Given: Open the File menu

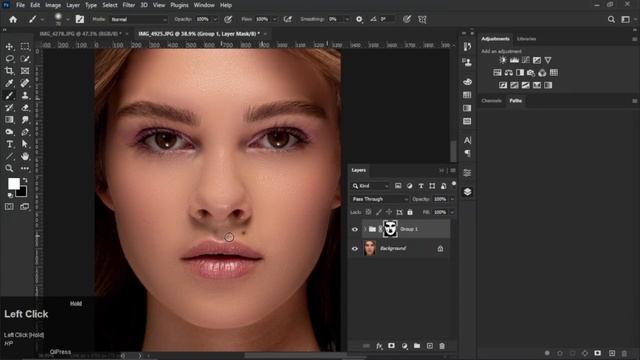Looking at the screenshot, I should coord(20,5).
